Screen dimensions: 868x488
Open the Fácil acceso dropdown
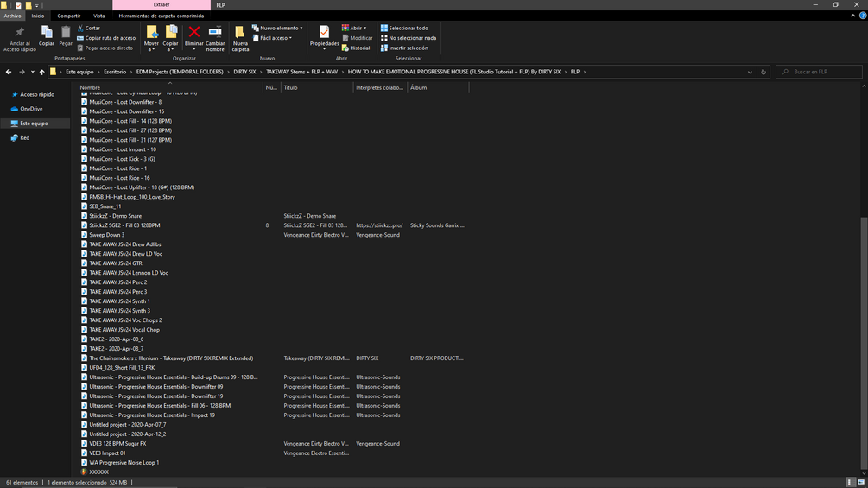point(272,38)
